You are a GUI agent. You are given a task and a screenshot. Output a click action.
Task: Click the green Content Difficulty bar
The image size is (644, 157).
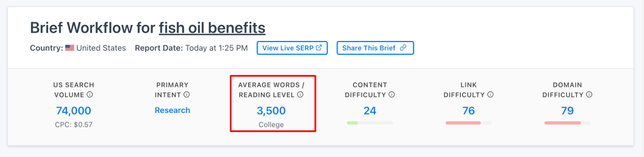[352, 123]
